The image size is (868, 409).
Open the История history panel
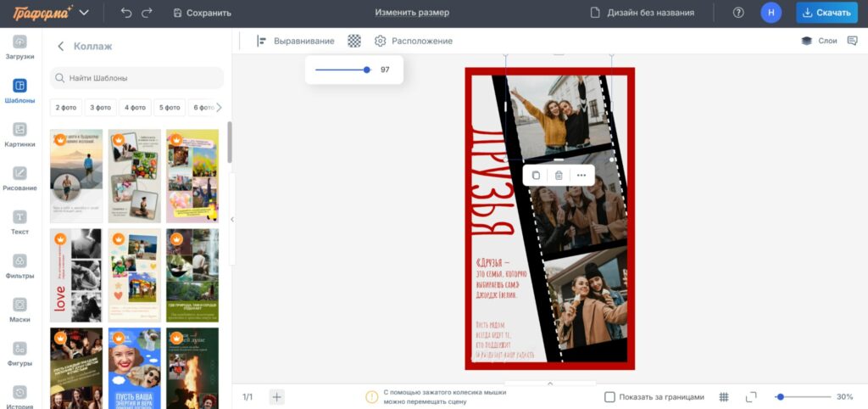[20, 397]
